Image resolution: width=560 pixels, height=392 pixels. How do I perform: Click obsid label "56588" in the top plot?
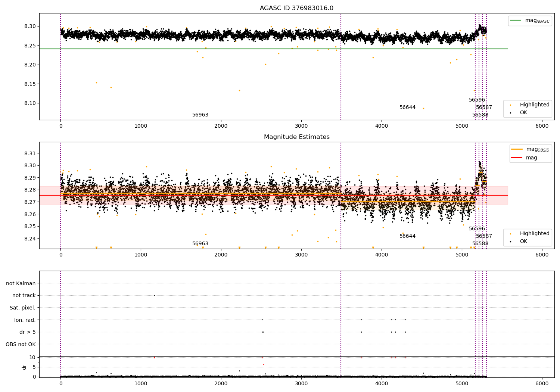click(480, 115)
